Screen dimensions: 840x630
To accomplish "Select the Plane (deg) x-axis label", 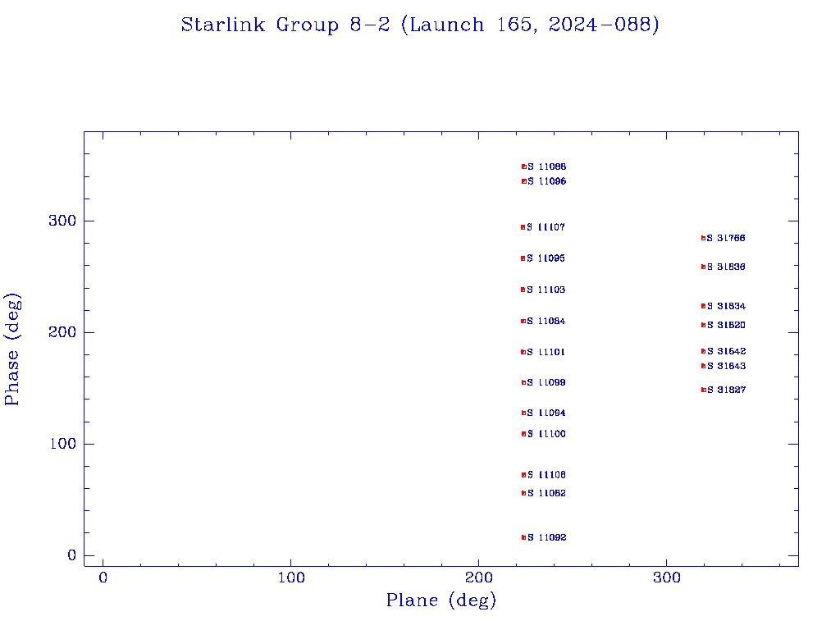I will (441, 600).
